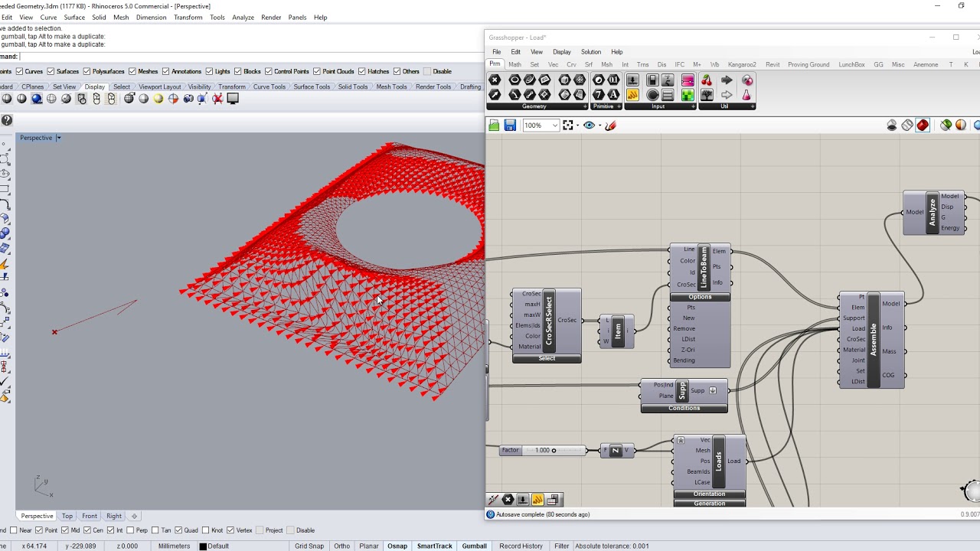The height and width of the screenshot is (551, 980).
Task: Switch to Rhino Mesh Tools toolbar tab
Action: pyautogui.click(x=391, y=87)
